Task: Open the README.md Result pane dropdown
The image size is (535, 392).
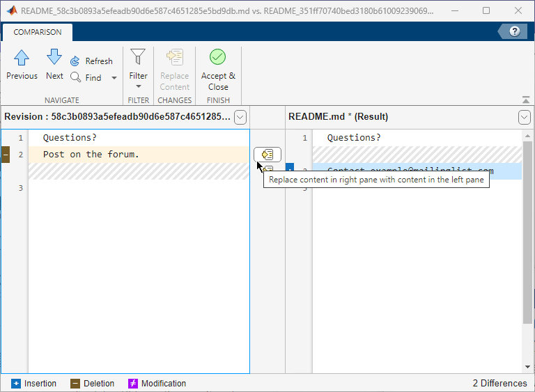Action: pos(525,117)
